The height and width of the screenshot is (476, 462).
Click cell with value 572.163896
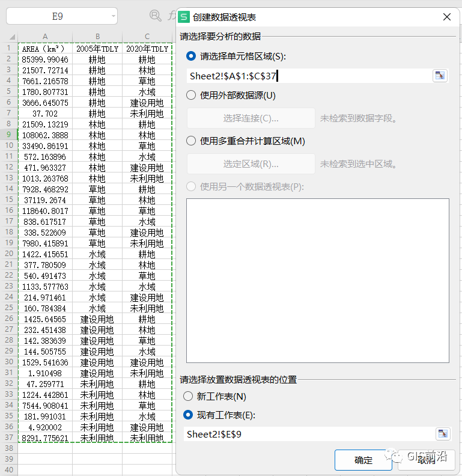tap(45, 157)
